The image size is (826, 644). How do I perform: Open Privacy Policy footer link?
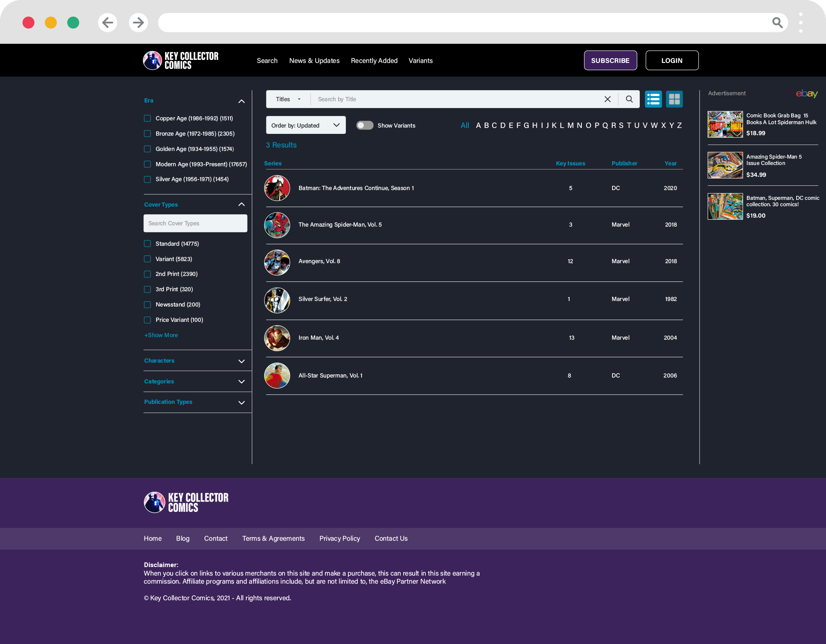pyautogui.click(x=340, y=539)
